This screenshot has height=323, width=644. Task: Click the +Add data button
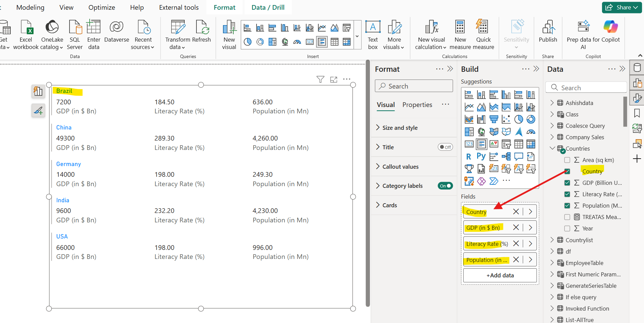(x=500, y=275)
